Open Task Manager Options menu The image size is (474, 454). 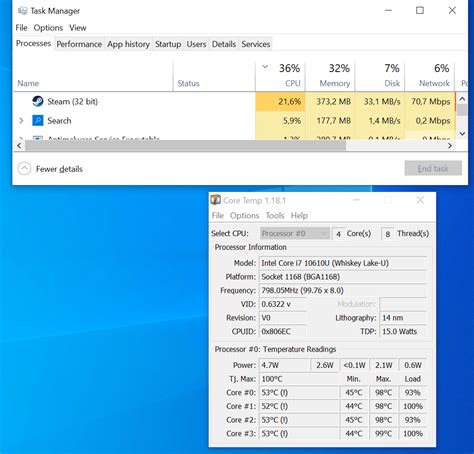pyautogui.click(x=48, y=28)
